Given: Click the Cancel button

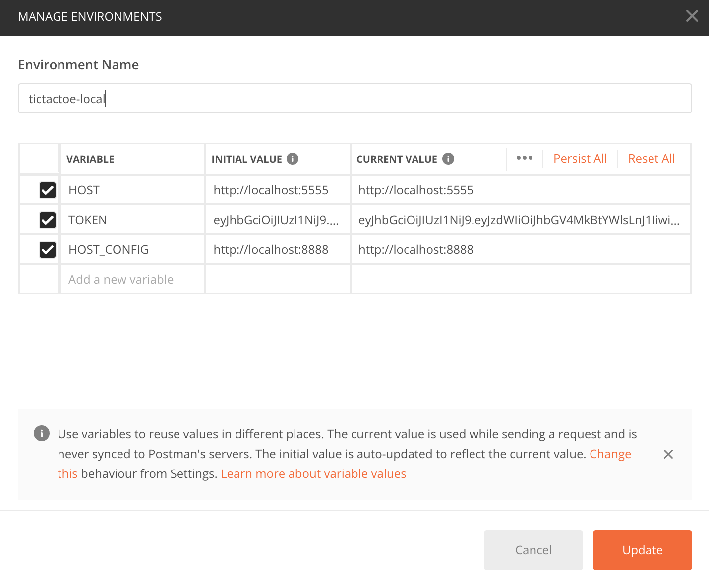Looking at the screenshot, I should pyautogui.click(x=533, y=550).
